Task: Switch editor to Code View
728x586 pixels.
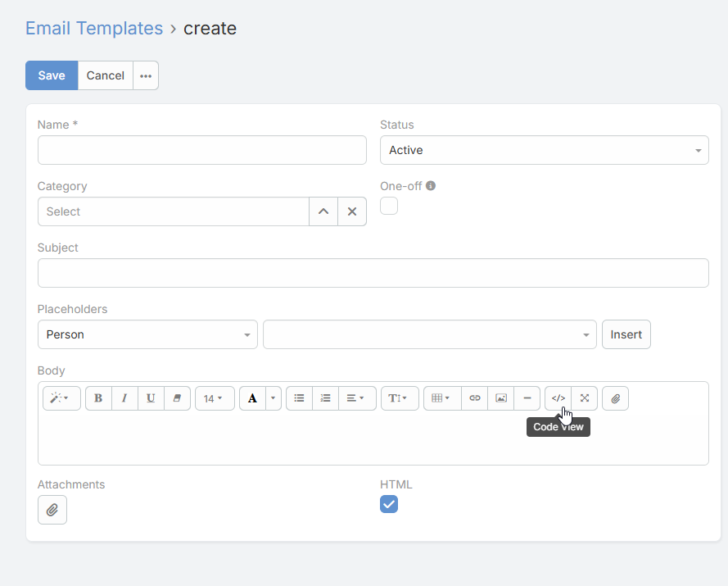Action: (558, 398)
